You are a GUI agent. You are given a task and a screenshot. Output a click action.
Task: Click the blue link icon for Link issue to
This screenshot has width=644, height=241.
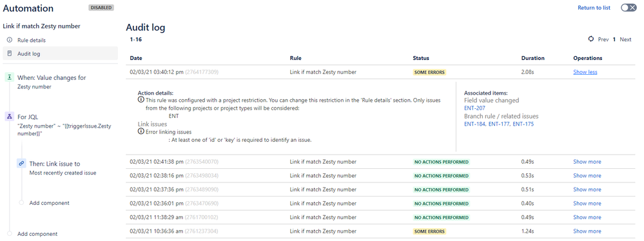click(x=22, y=164)
